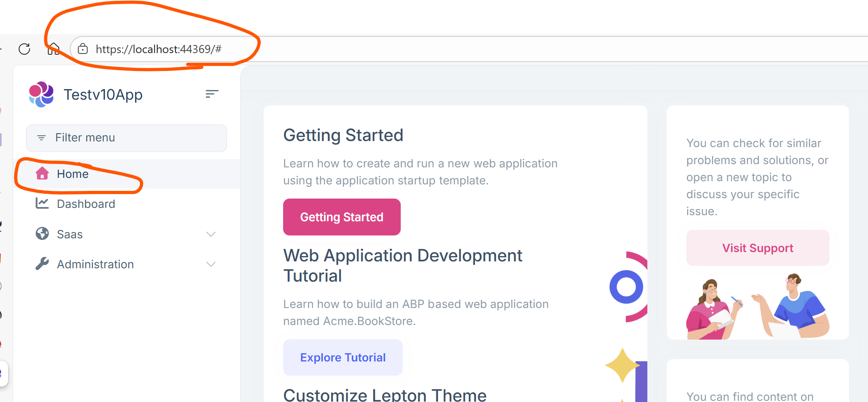Select the Home menu item
868x402 pixels.
(73, 174)
